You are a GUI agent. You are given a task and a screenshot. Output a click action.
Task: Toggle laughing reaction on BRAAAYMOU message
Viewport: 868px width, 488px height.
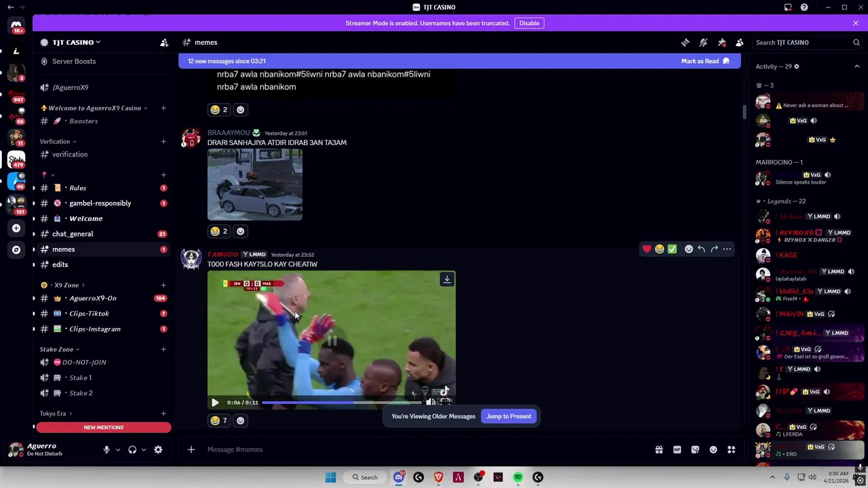[219, 231]
